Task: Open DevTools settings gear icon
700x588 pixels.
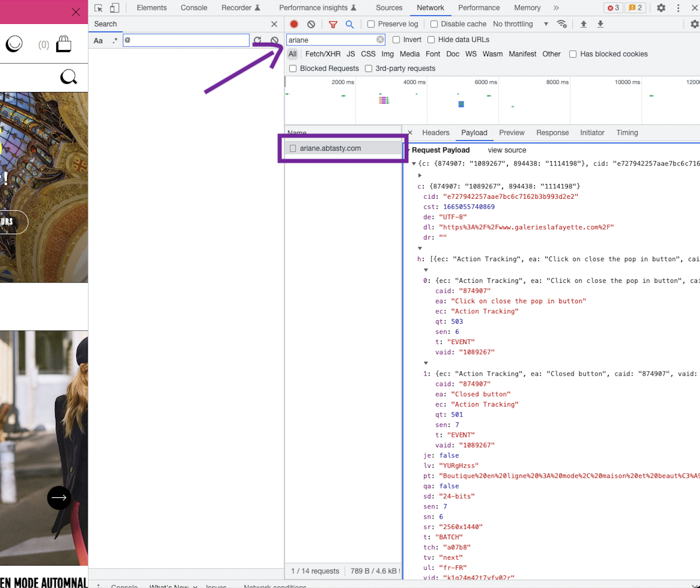Action: click(x=661, y=7)
